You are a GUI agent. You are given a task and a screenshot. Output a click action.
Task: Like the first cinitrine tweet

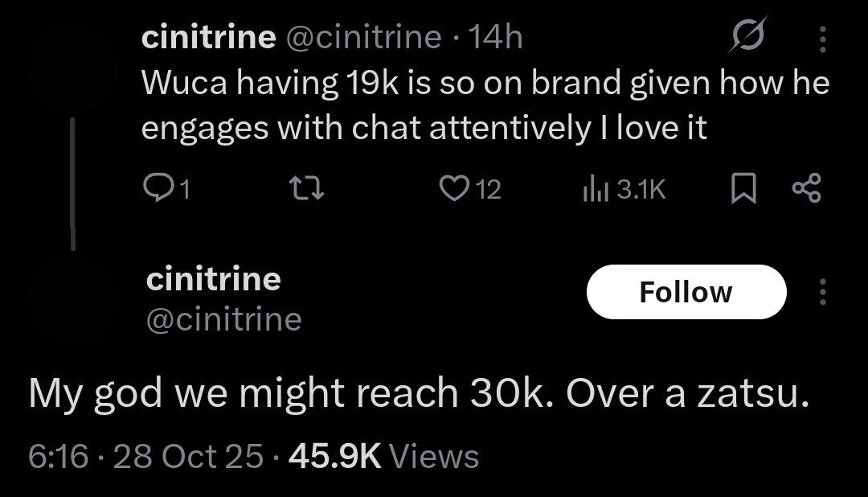click(x=453, y=189)
